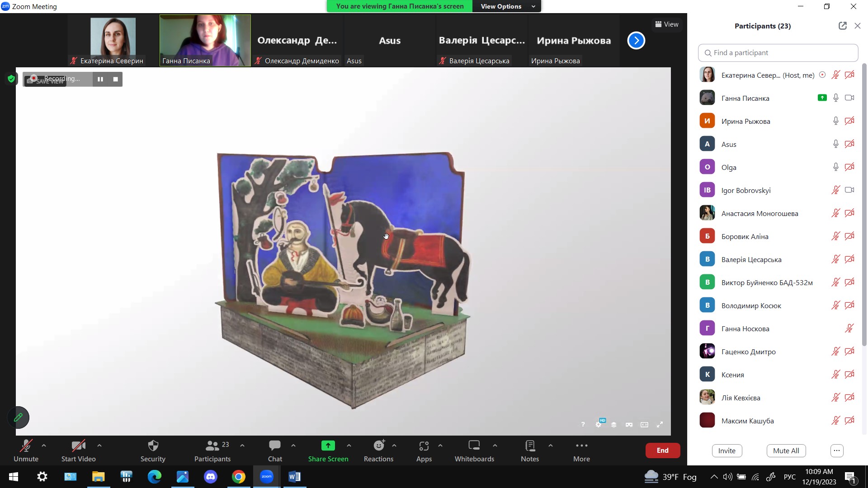This screenshot has height=488, width=868.
Task: Open the Notes tool
Action: tap(529, 446)
